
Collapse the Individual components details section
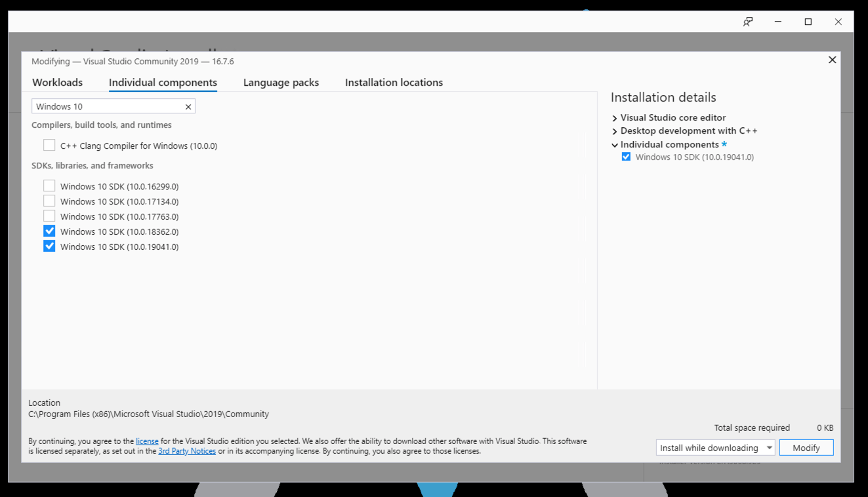[615, 145]
